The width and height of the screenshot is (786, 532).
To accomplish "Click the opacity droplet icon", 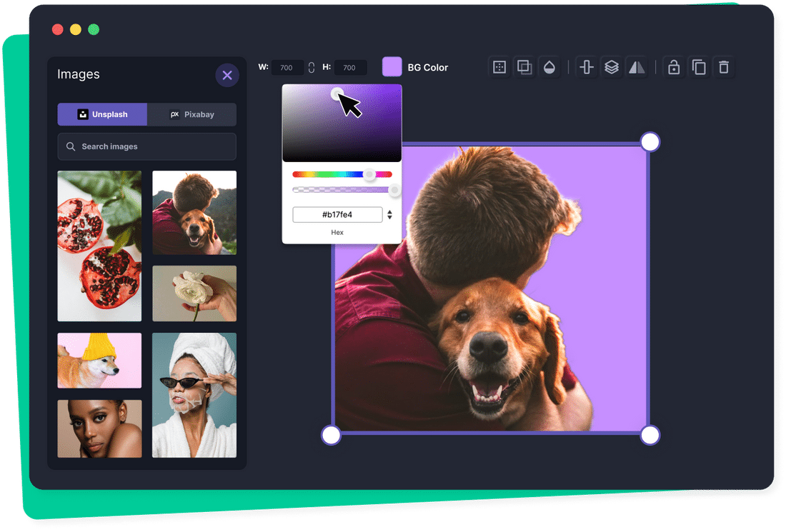I will [x=549, y=67].
